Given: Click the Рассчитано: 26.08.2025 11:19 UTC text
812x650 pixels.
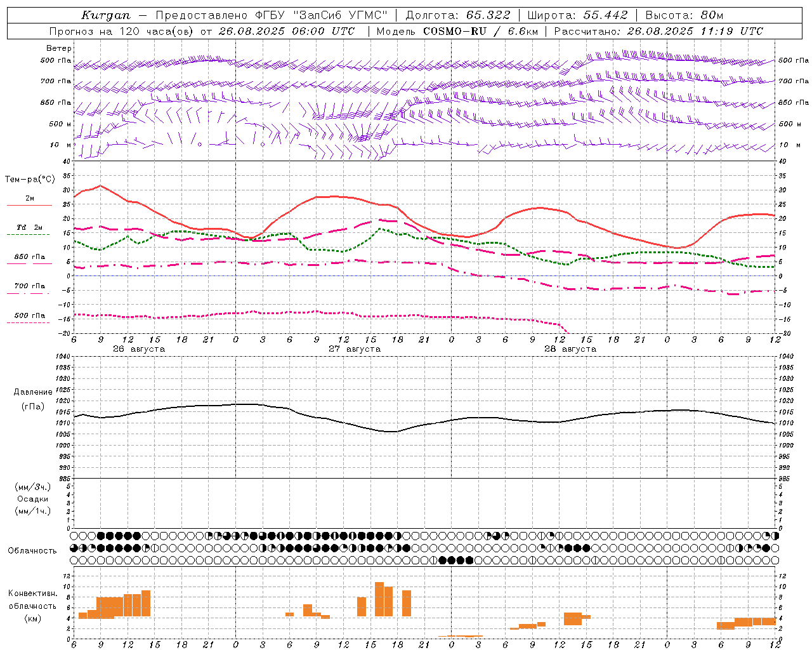Looking at the screenshot, I should [658, 31].
